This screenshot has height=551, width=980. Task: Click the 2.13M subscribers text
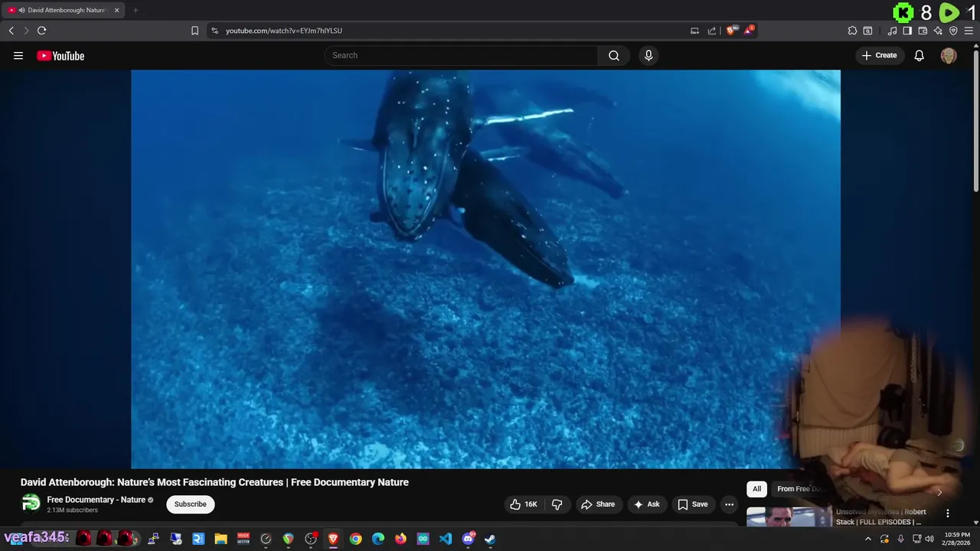coord(72,510)
